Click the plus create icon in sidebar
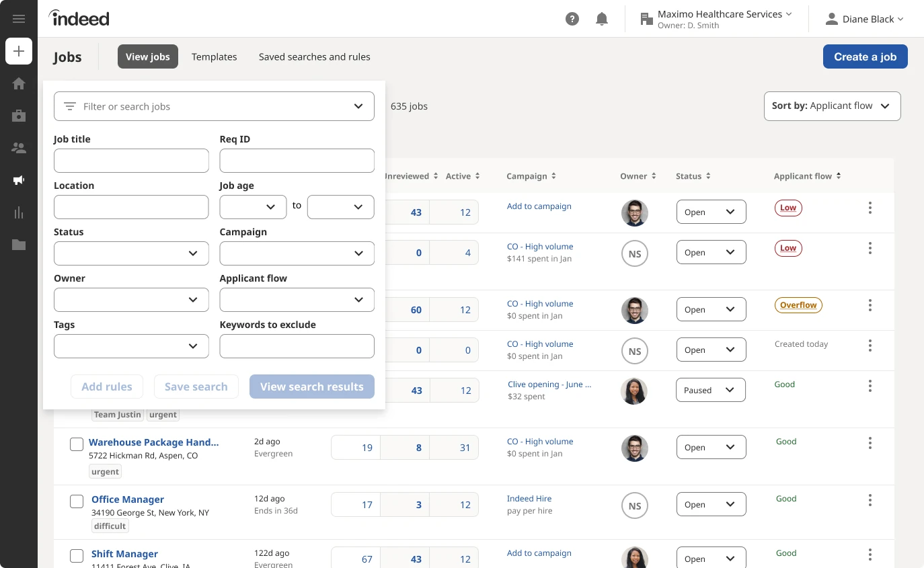This screenshot has width=924, height=568. click(x=19, y=51)
